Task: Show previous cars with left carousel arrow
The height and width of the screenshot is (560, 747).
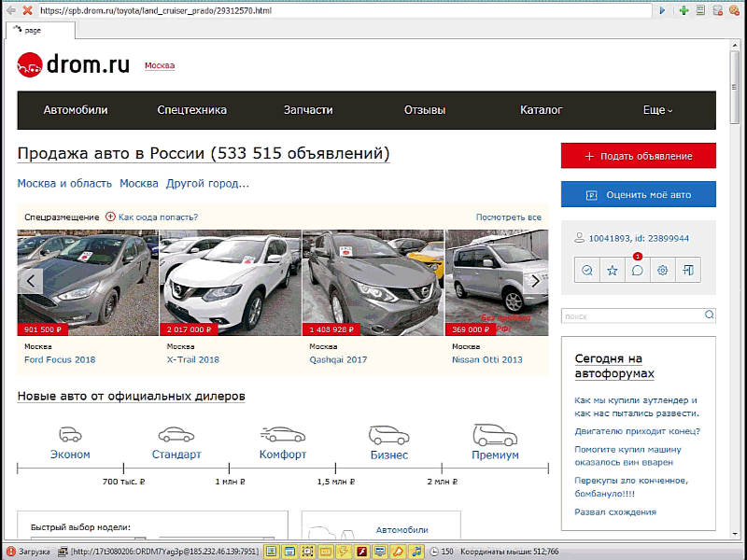Action: [31, 280]
